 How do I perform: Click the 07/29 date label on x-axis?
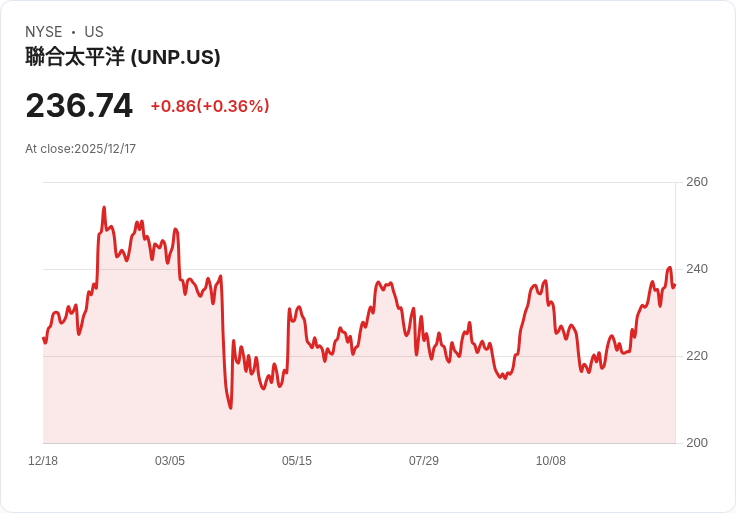(x=424, y=461)
